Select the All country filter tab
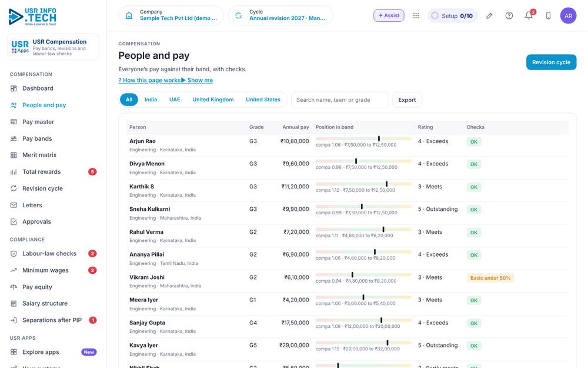This screenshot has width=588, height=368. 129,100
